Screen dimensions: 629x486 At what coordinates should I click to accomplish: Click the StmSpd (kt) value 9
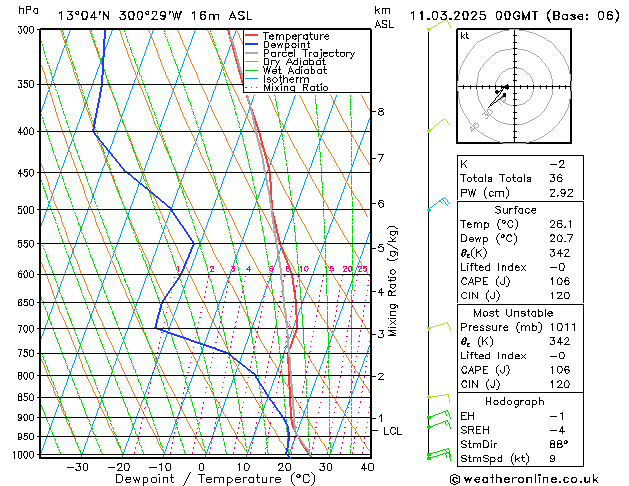[552, 458]
